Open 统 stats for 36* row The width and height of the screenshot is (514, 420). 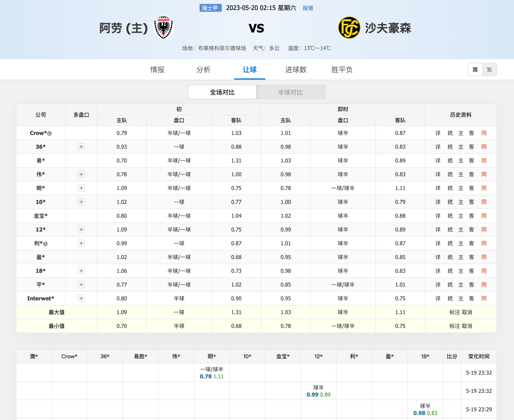pyautogui.click(x=450, y=147)
